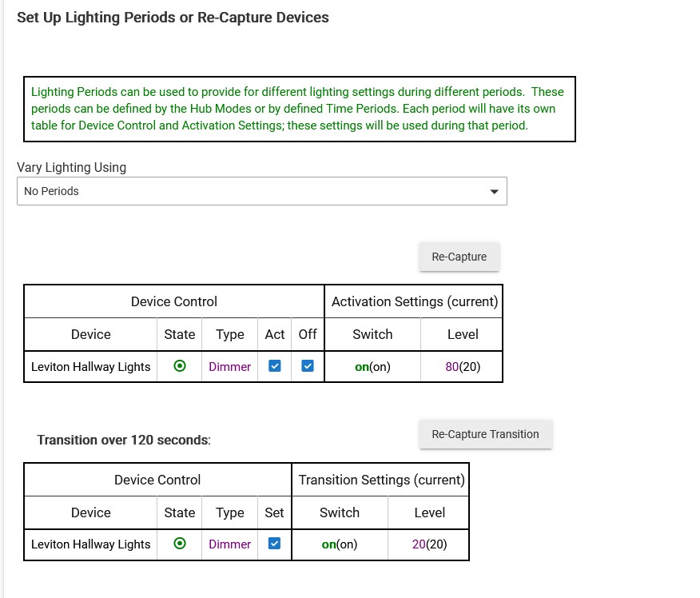
Task: Click the transition Switch value on(on)
Action: 340,544
